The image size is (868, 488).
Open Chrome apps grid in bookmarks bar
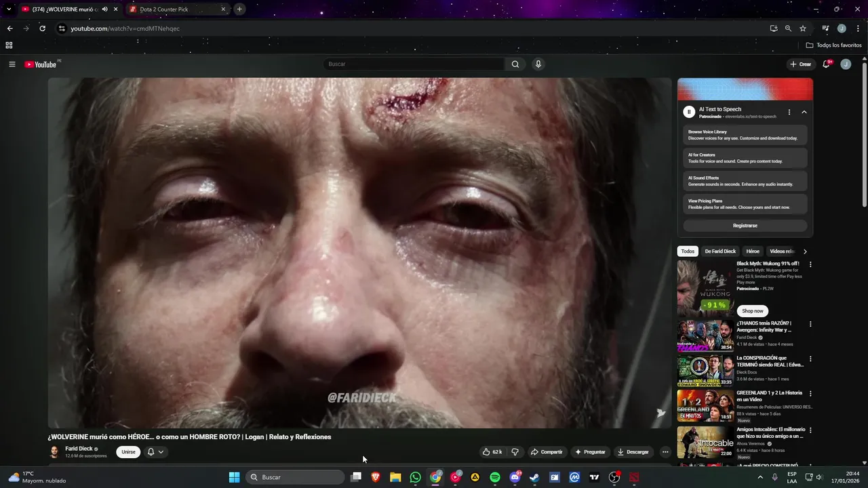pos(9,45)
